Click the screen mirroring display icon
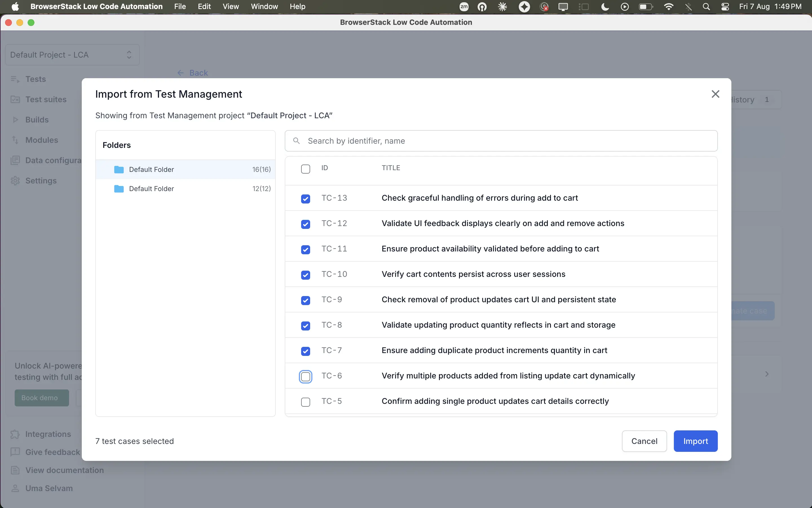 pos(563,6)
